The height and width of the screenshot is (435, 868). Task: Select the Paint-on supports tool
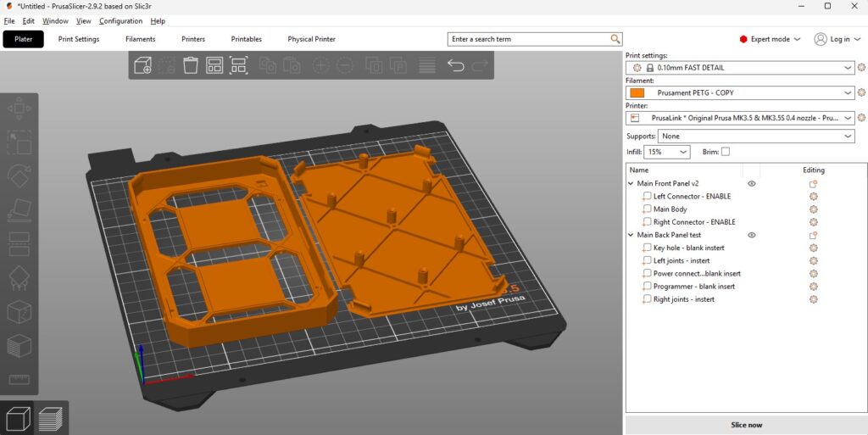(19, 278)
